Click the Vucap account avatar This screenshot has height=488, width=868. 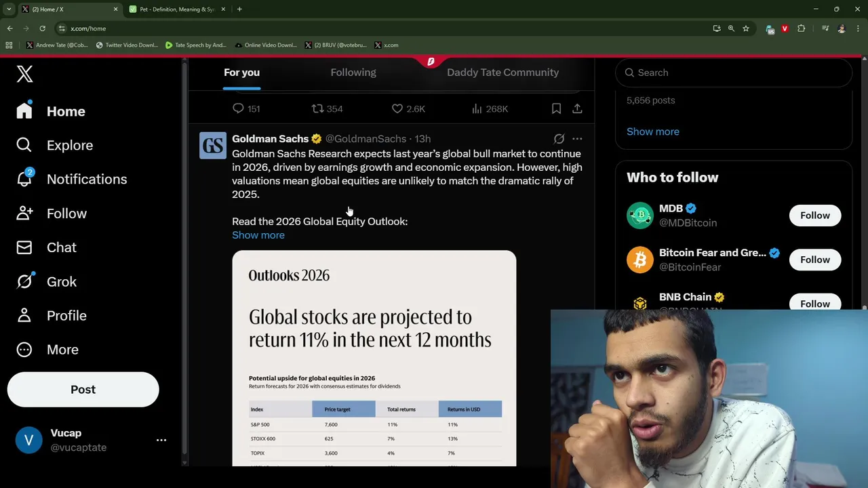pyautogui.click(x=28, y=440)
